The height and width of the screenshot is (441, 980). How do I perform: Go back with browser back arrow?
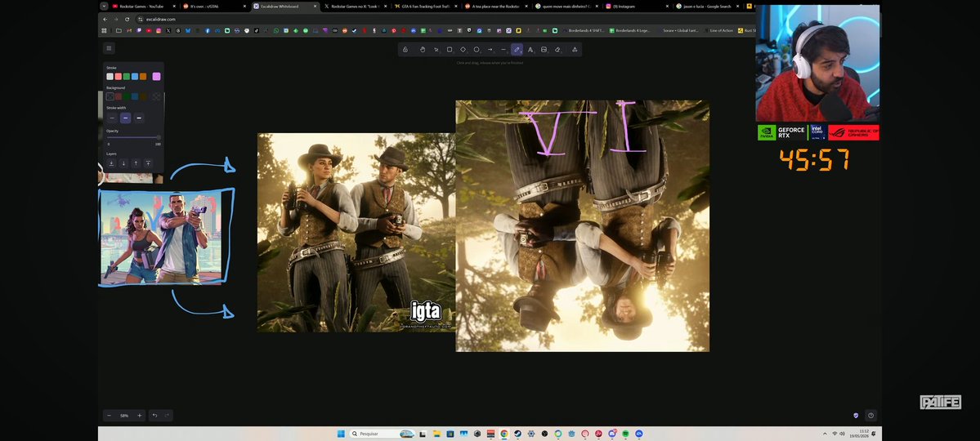coord(105,20)
